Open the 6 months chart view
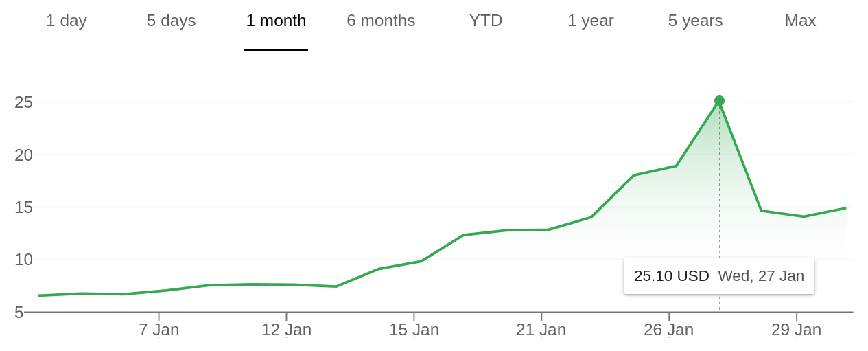Screen dimensions: 868x351 [381, 21]
